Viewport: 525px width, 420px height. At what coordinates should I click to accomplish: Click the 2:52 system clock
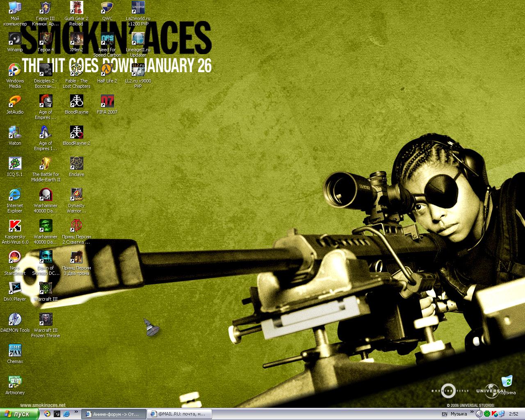(x=514, y=414)
